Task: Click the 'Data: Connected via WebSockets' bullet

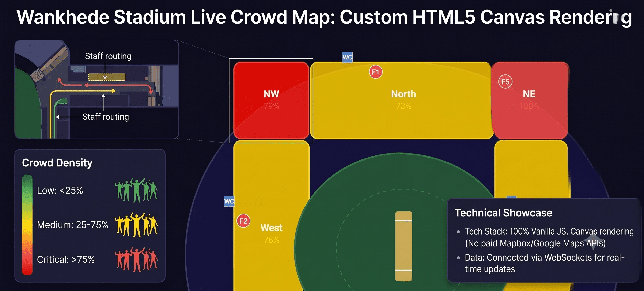Action: coord(541,263)
